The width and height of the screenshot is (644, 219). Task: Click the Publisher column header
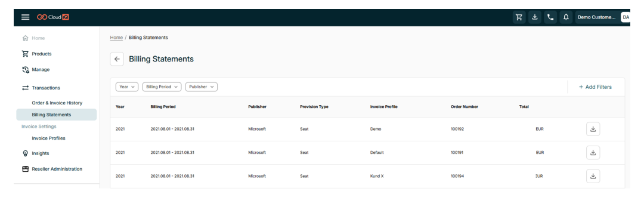pos(257,107)
